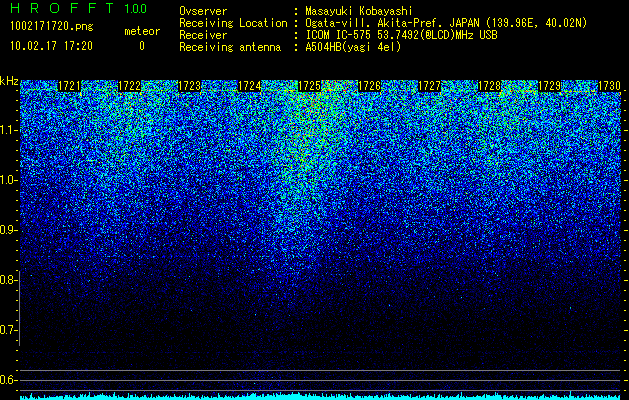
Task: Click the Receiver field label
Action: (x=203, y=35)
